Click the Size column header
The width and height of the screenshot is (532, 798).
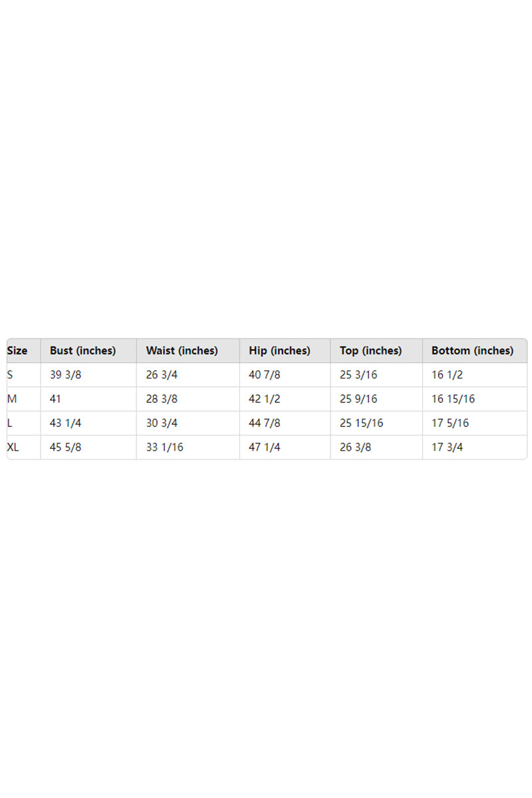tap(17, 350)
